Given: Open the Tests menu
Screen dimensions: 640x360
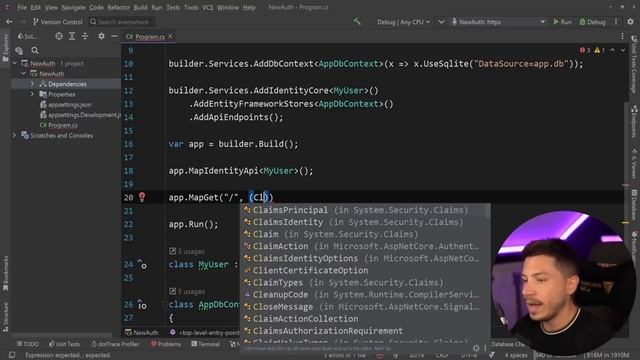Looking at the screenshot, I should click(173, 7).
